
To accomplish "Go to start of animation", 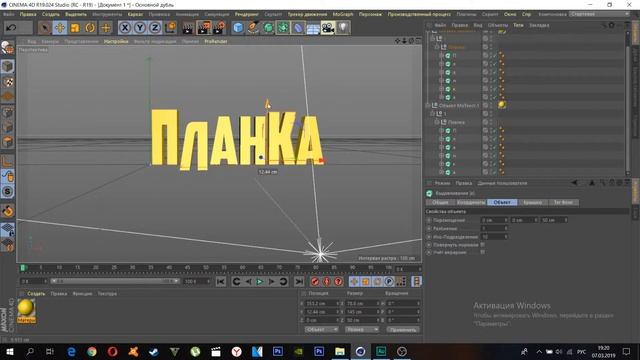I will tap(221, 281).
